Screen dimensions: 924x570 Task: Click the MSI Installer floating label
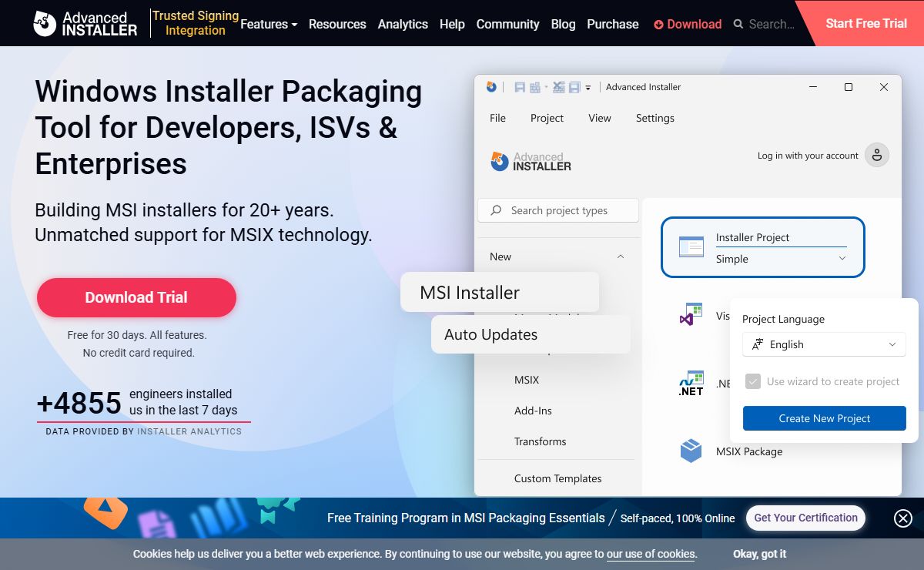point(500,293)
